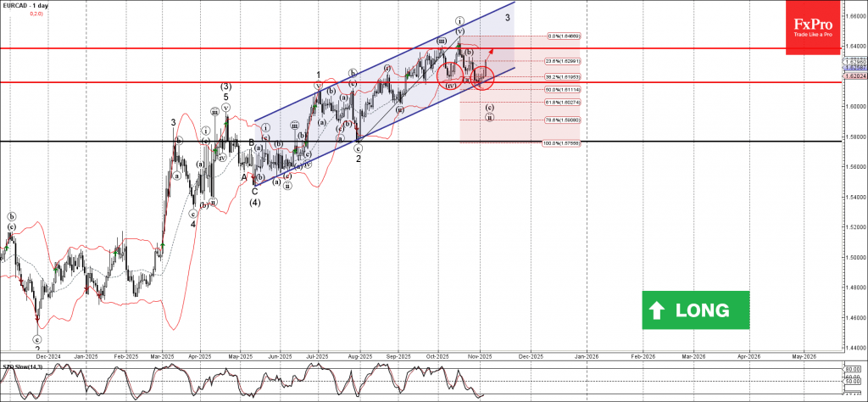Click the circled wave i label at the channel top
Image resolution: width=868 pixels, height=402 pixels.
(x=459, y=20)
